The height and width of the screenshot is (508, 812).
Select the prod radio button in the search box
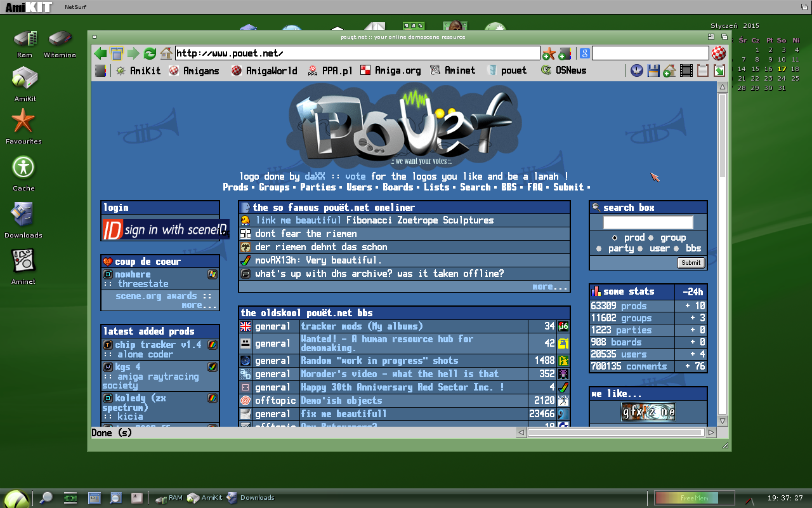pos(615,237)
